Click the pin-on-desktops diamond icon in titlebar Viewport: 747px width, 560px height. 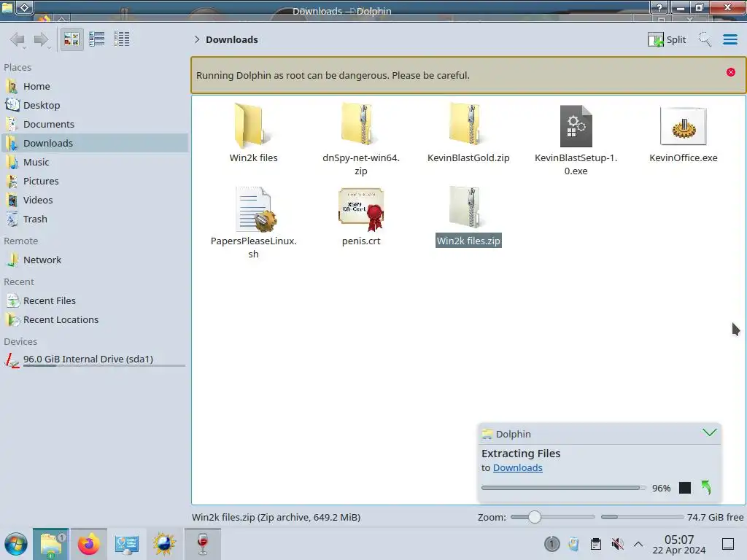pos(24,7)
